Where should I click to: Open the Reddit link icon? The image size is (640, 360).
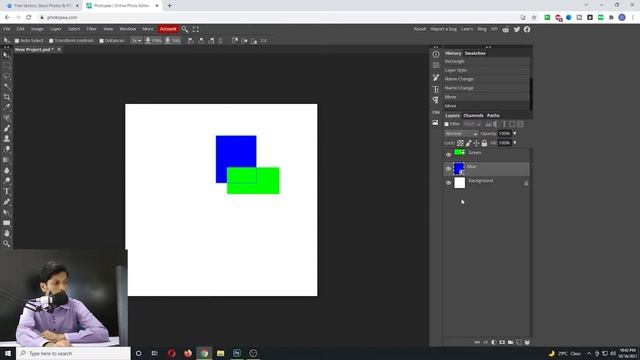click(x=506, y=29)
